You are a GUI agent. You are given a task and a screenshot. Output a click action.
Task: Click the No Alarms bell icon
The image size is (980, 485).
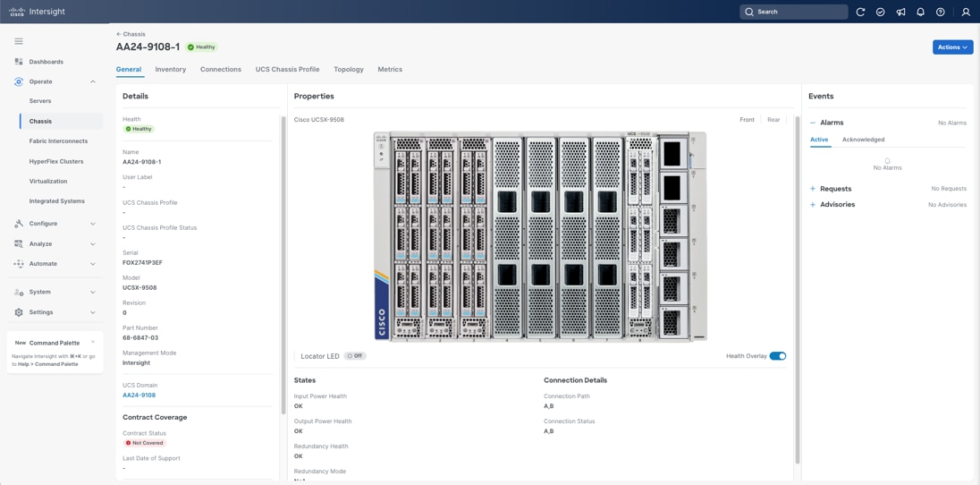pyautogui.click(x=887, y=161)
